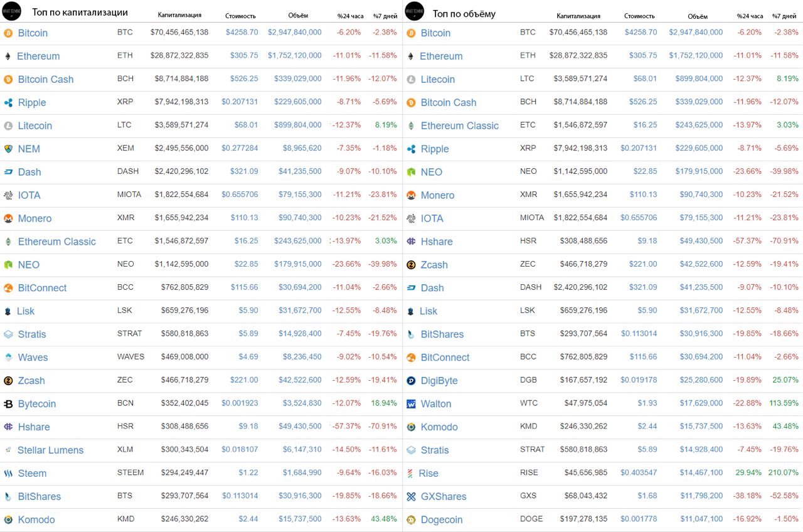This screenshot has width=803, height=532.
Task: Click Zcash icon in Топ по объёму table
Action: click(x=411, y=265)
